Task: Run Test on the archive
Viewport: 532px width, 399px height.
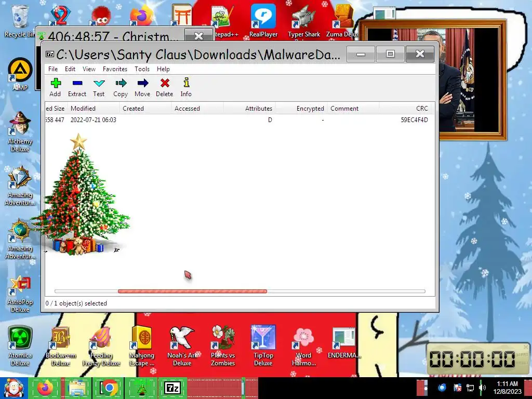Action: coord(99,87)
